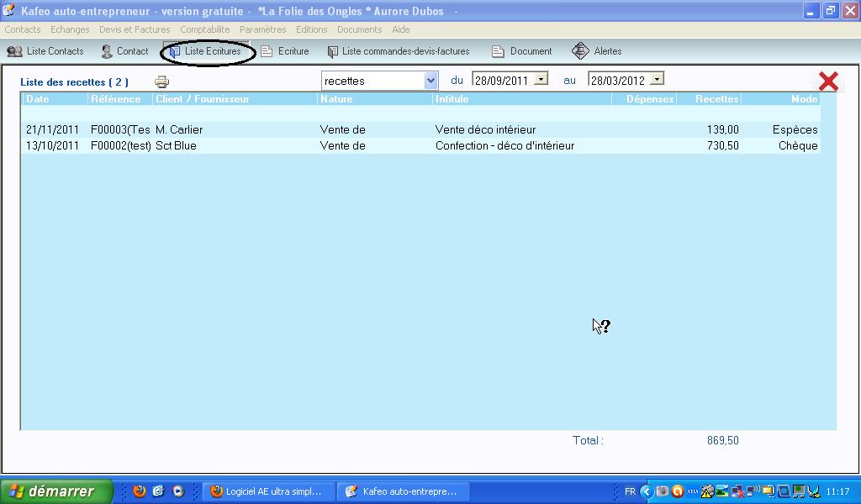Open the Paramètres menu
Viewport: 861px width, 504px height.
pyautogui.click(x=262, y=29)
